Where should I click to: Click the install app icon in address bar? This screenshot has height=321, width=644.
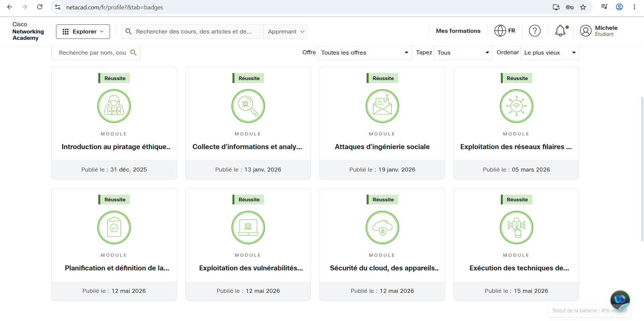point(556,7)
